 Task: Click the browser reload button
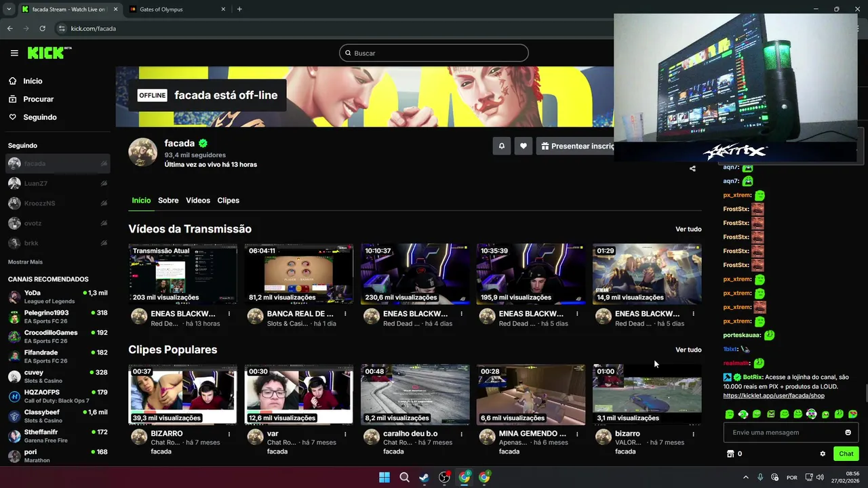tap(42, 28)
